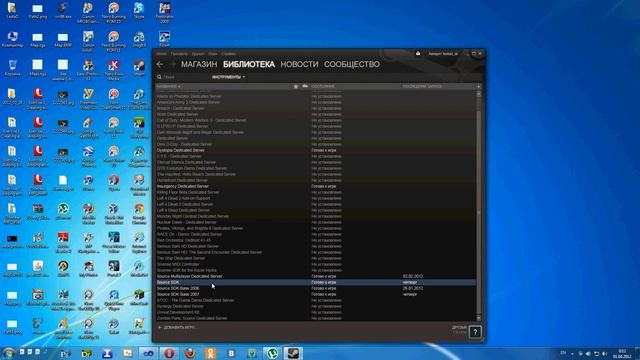This screenshot has width=640, height=360.
Task: Open the account name dropdown in Steam
Action: (443, 53)
